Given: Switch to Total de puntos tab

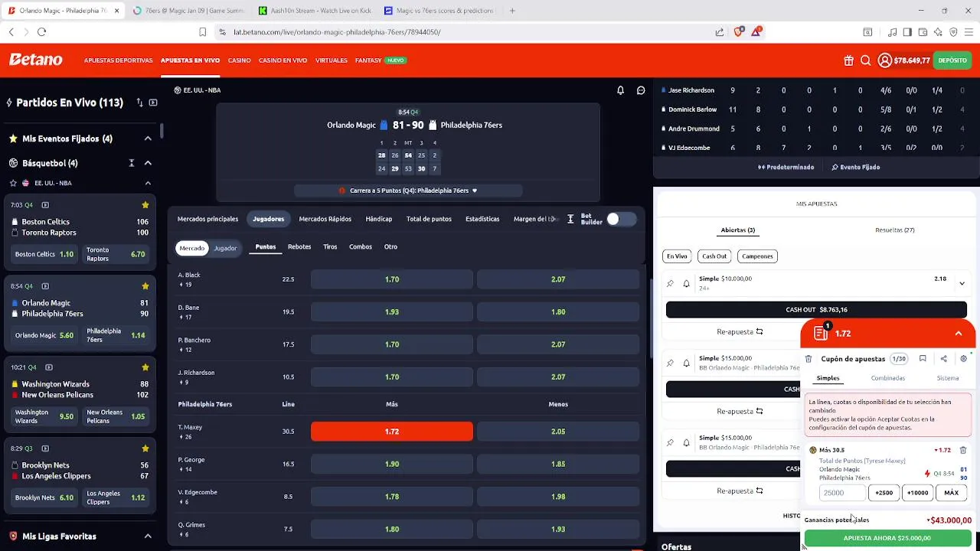Looking at the screenshot, I should (x=429, y=219).
